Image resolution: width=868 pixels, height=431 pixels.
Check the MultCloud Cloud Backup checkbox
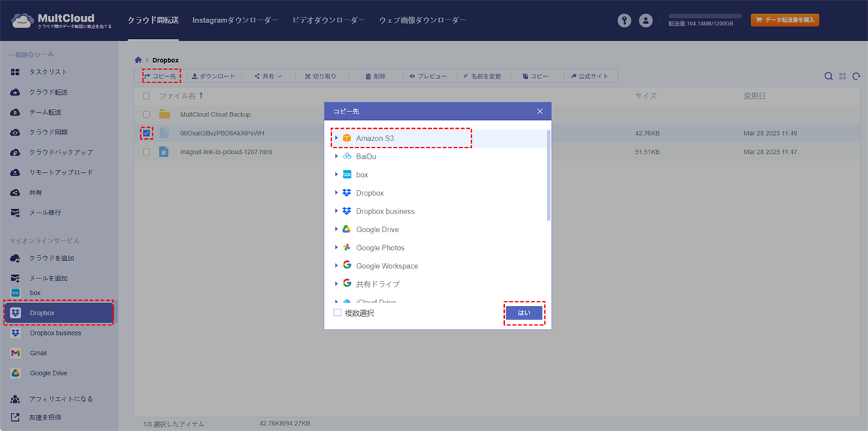[147, 114]
